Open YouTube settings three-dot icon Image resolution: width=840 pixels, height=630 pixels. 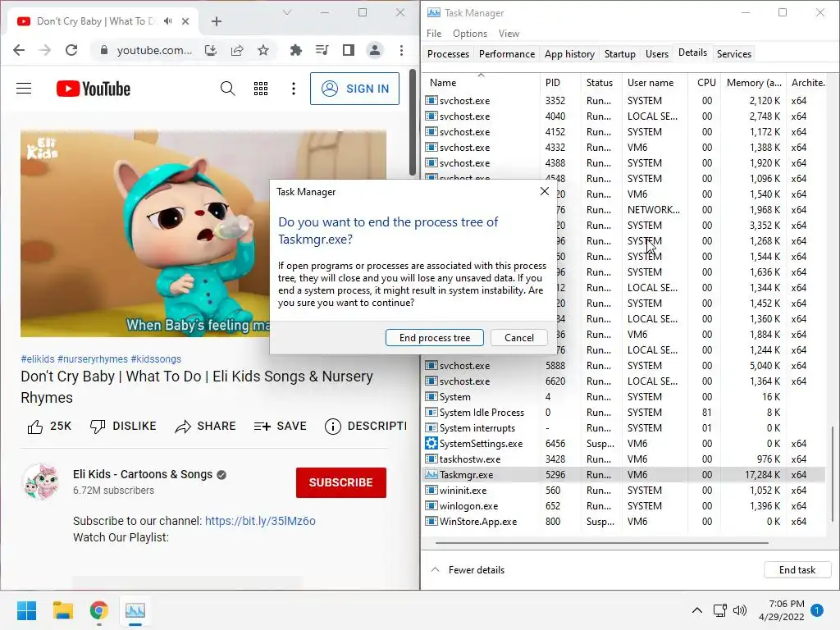[294, 89]
